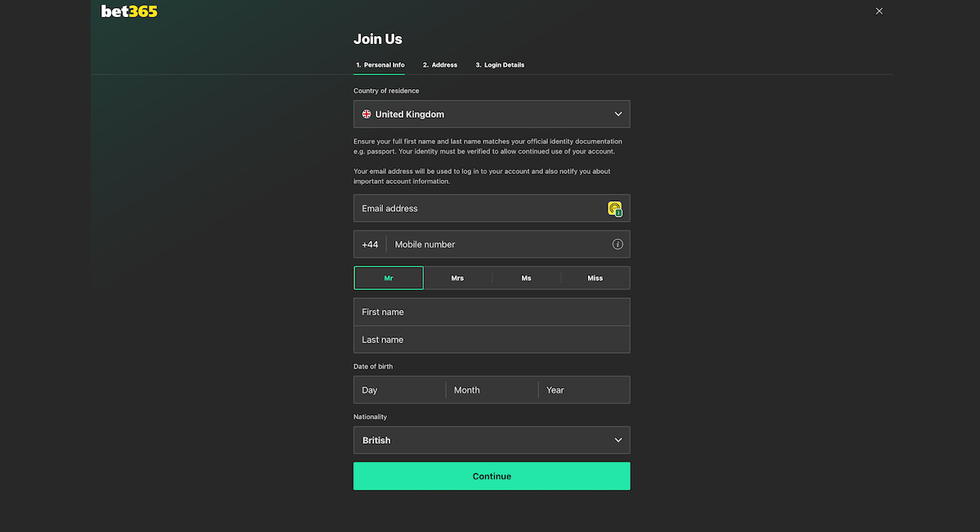Click the Date of birth label
Image resolution: width=980 pixels, height=532 pixels.
coord(373,367)
